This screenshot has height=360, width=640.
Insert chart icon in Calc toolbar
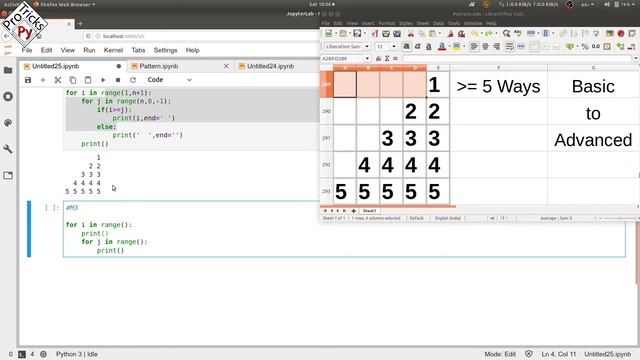pos(621,33)
